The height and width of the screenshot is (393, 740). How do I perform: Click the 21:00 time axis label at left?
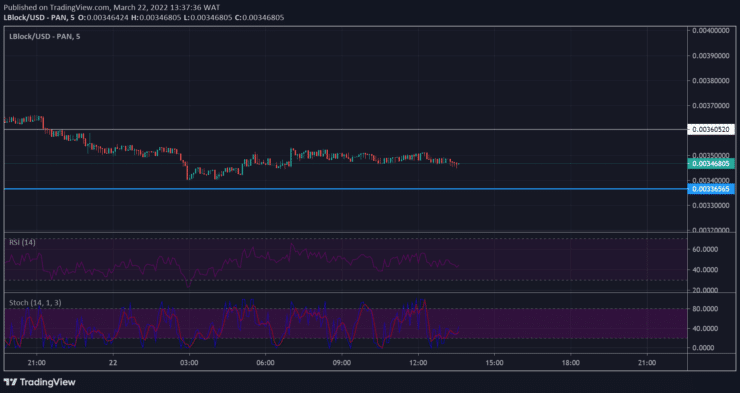click(x=36, y=363)
